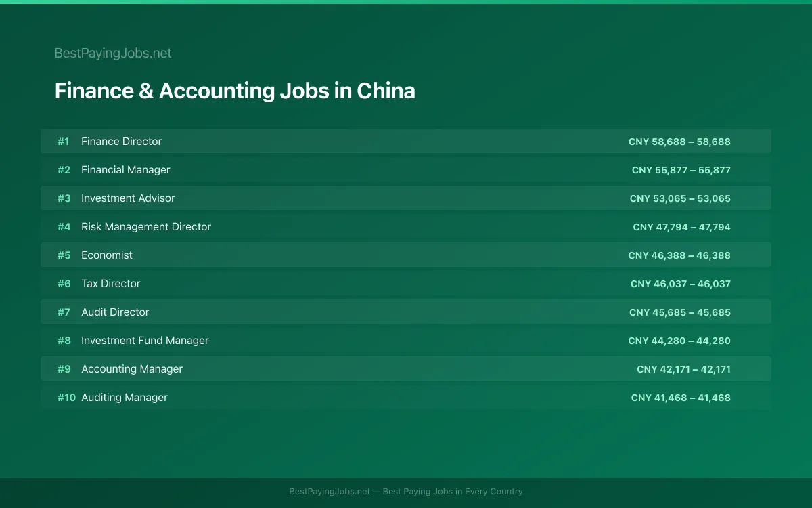The image size is (812, 508).
Task: Select the Risk Management Director job title
Action: tap(146, 226)
